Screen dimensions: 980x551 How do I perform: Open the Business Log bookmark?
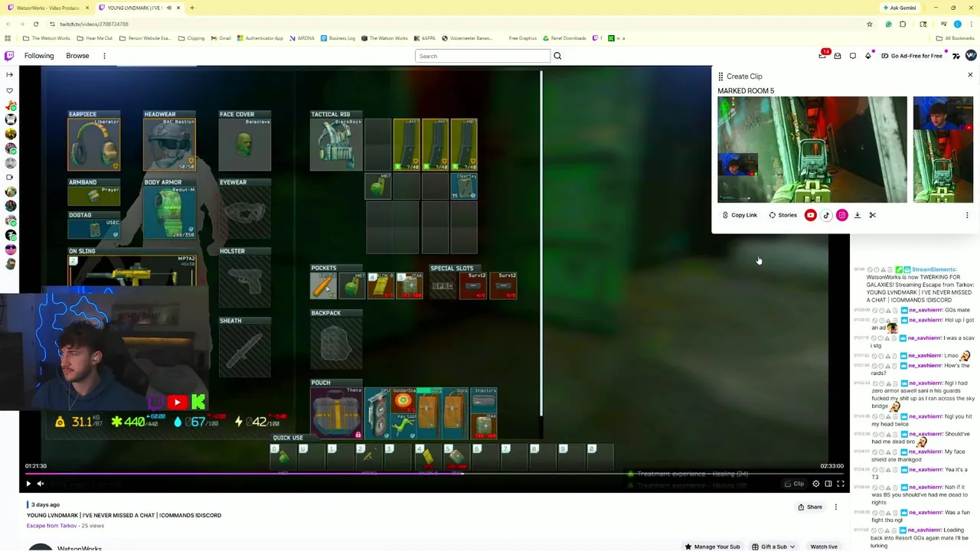pyautogui.click(x=338, y=38)
